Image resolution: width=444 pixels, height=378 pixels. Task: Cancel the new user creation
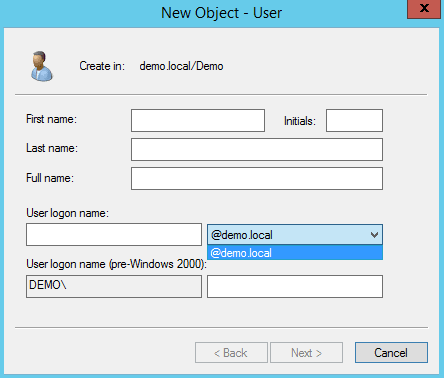coord(391,352)
